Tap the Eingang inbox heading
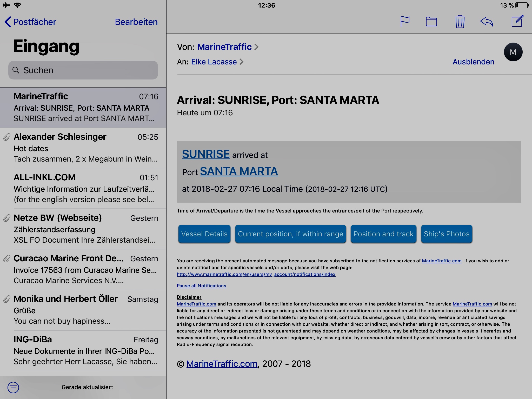This screenshot has width=532, height=399. point(46,47)
